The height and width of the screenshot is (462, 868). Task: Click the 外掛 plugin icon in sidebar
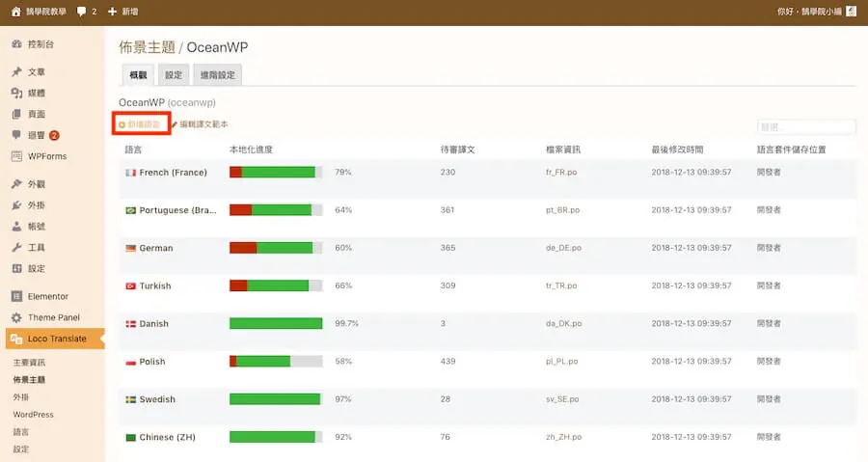(x=16, y=205)
